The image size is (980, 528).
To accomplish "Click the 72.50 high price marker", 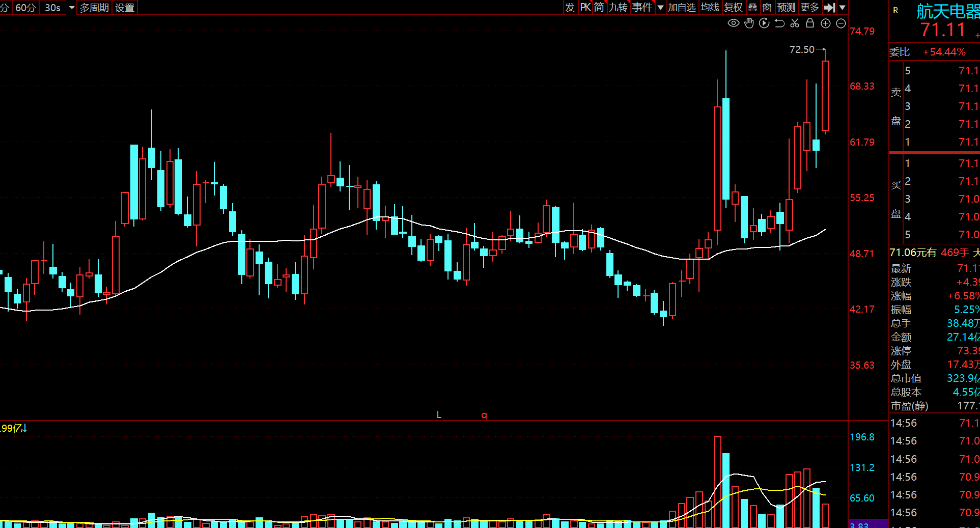I will (x=802, y=49).
